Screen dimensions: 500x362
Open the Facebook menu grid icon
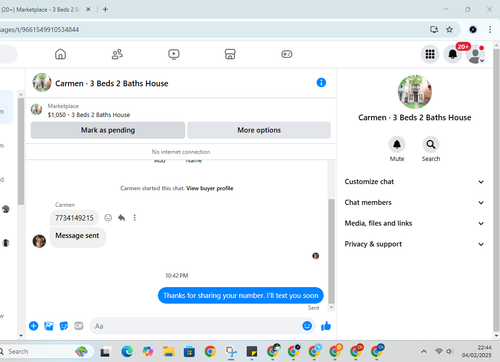click(430, 54)
